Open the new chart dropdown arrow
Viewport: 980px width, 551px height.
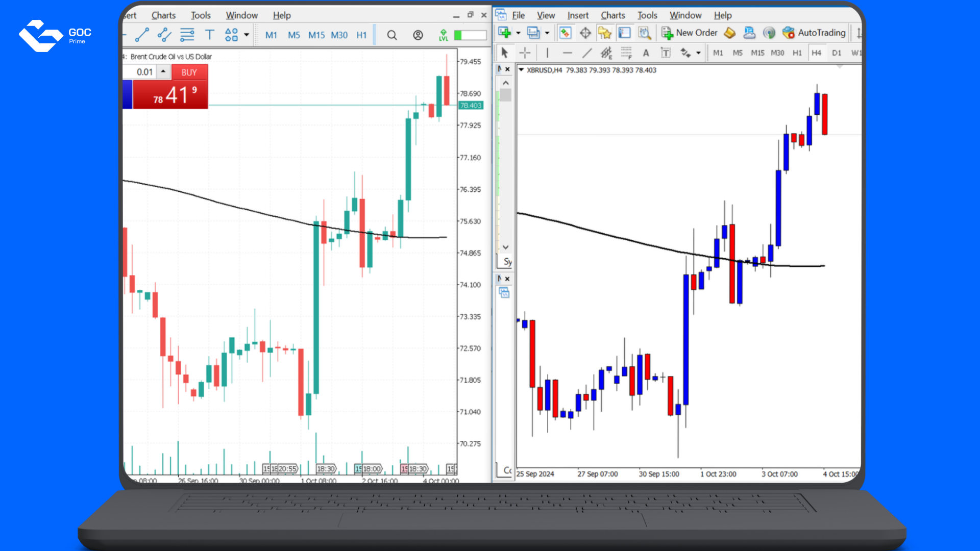518,33
